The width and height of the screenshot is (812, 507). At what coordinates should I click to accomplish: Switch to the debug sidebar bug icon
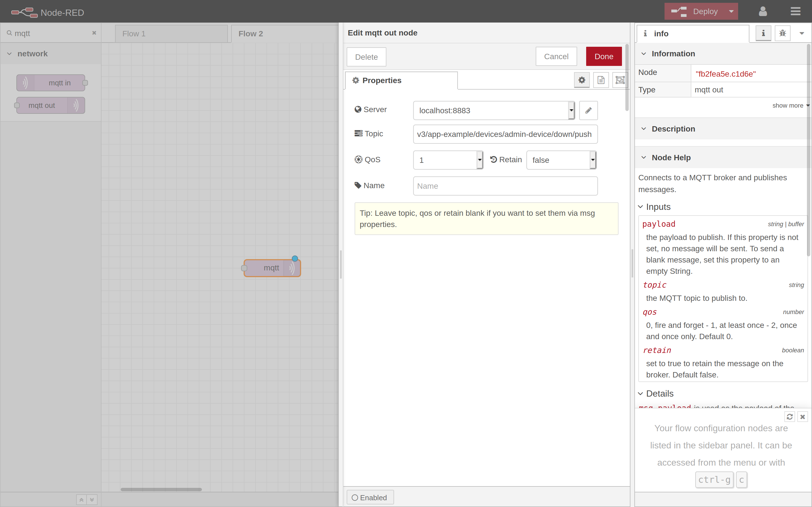782,33
